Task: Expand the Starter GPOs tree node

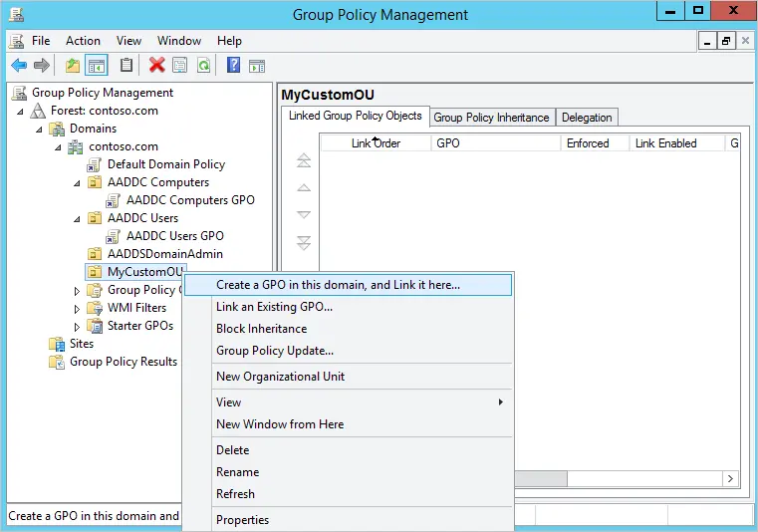Action: [78, 327]
